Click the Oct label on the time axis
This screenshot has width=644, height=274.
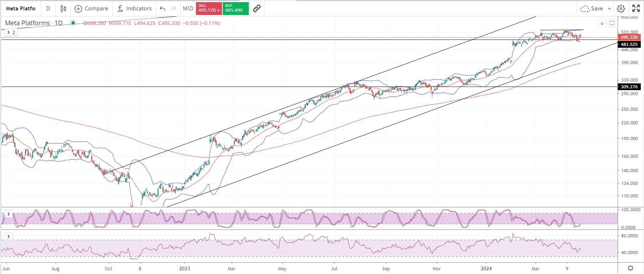[108, 269]
